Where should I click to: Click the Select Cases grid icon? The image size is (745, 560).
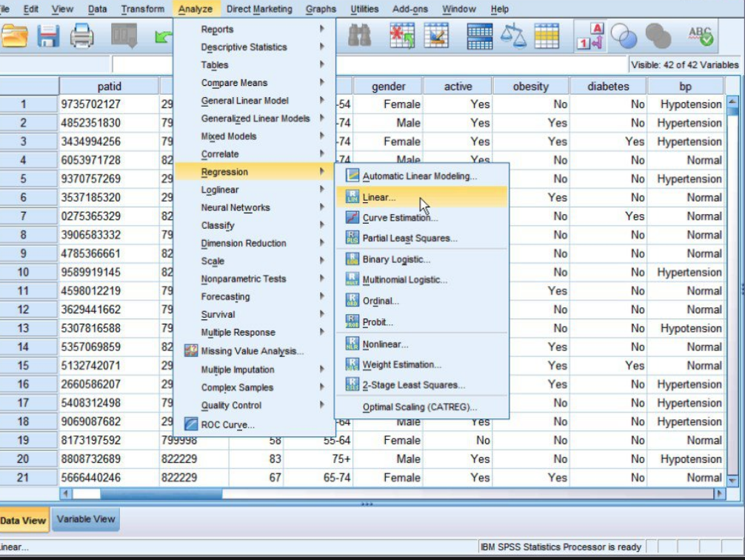tap(547, 36)
